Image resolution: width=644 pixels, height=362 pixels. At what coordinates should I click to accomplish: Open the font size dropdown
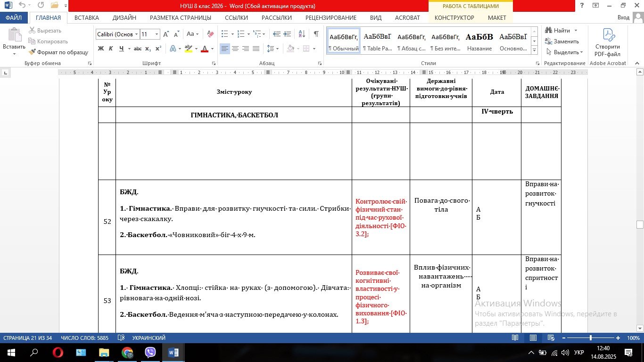click(157, 34)
